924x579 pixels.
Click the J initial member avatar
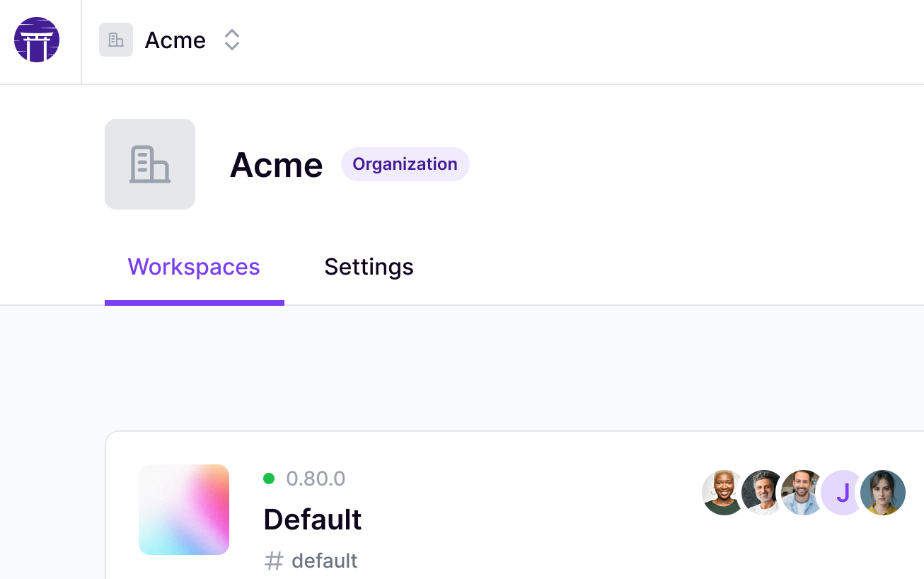pos(841,493)
